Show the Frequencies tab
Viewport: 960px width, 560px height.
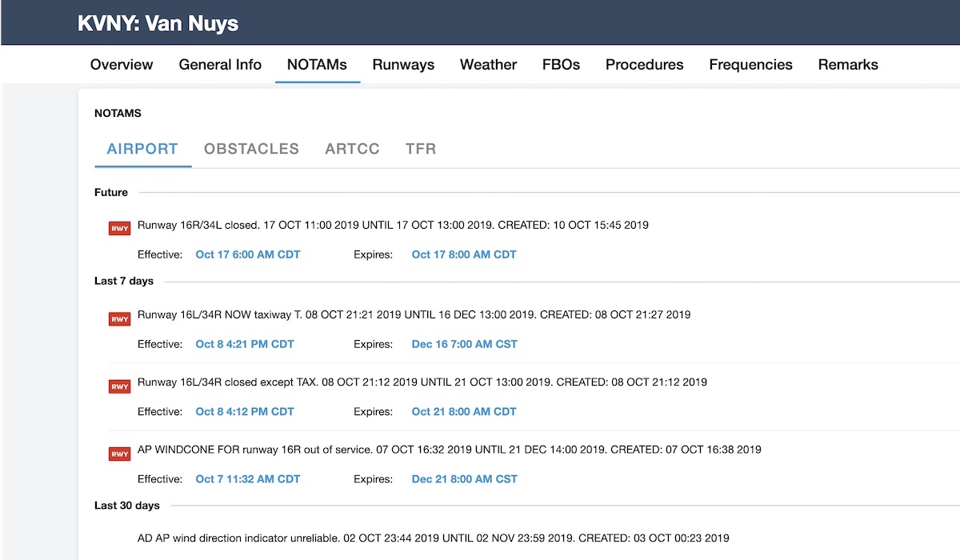click(750, 65)
